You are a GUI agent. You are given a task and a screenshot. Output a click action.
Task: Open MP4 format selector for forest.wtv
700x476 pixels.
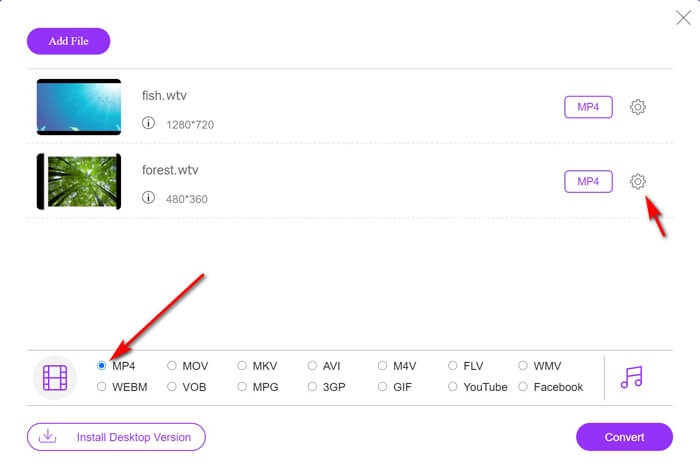coord(588,181)
